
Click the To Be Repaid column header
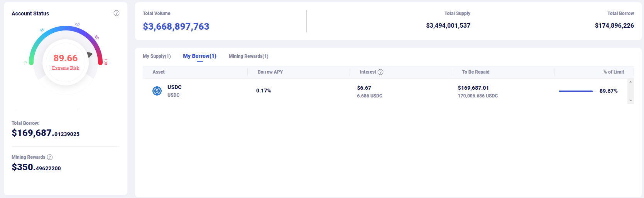(476, 72)
